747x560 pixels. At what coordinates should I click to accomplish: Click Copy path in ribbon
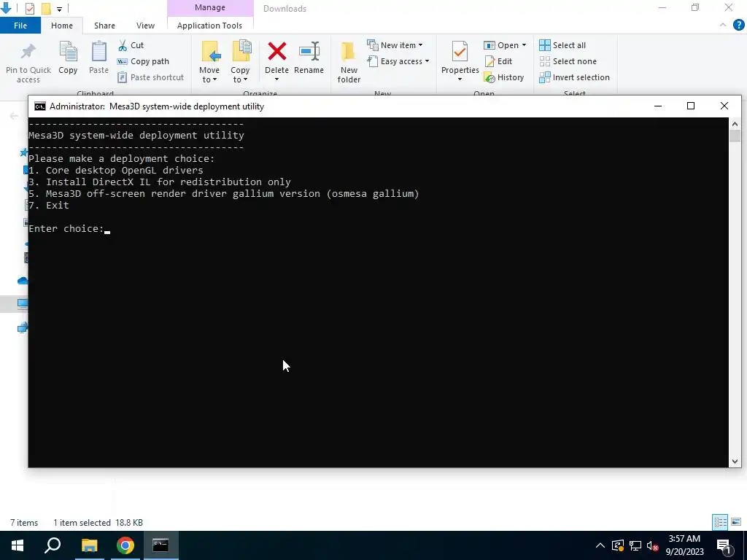tap(143, 61)
